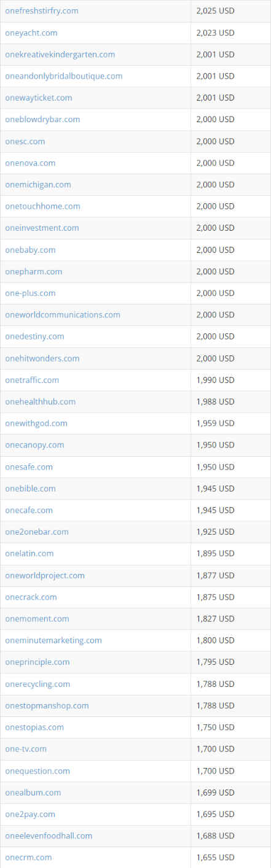Visit oneworldproject.com link
Image resolution: width=271 pixels, height=868 pixels.
coord(44,575)
